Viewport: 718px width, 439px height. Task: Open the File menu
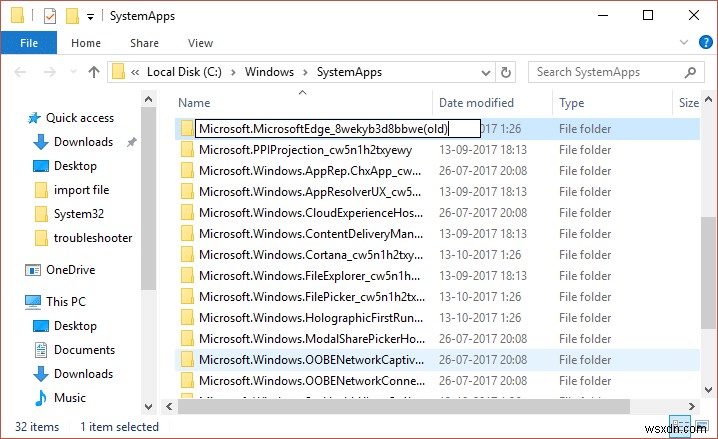pos(29,43)
